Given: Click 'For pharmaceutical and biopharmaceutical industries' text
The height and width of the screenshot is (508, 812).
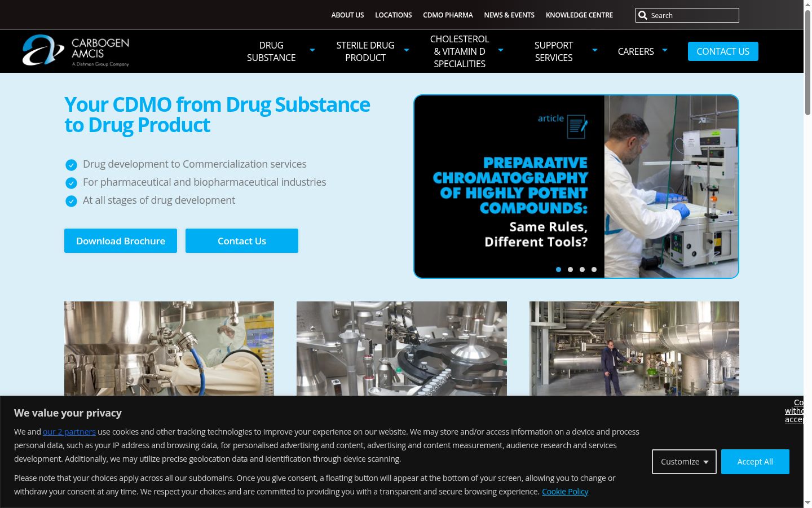Looking at the screenshot, I should 205,182.
